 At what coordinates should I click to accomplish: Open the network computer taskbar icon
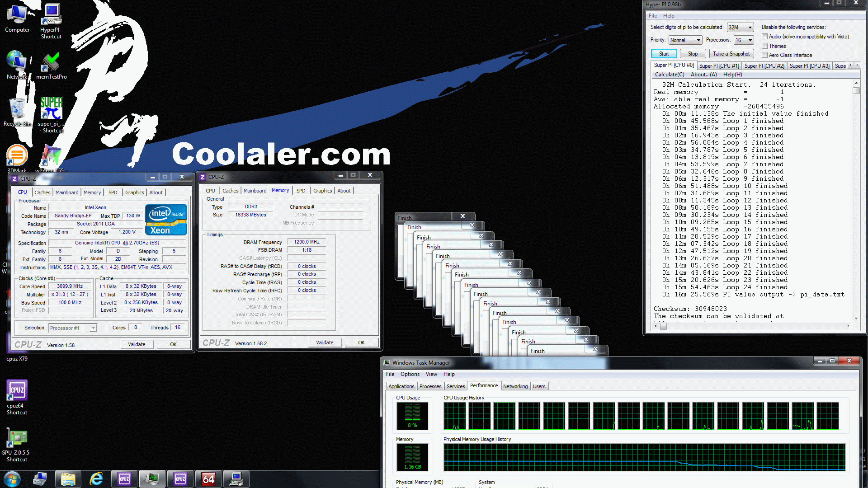coord(40,479)
